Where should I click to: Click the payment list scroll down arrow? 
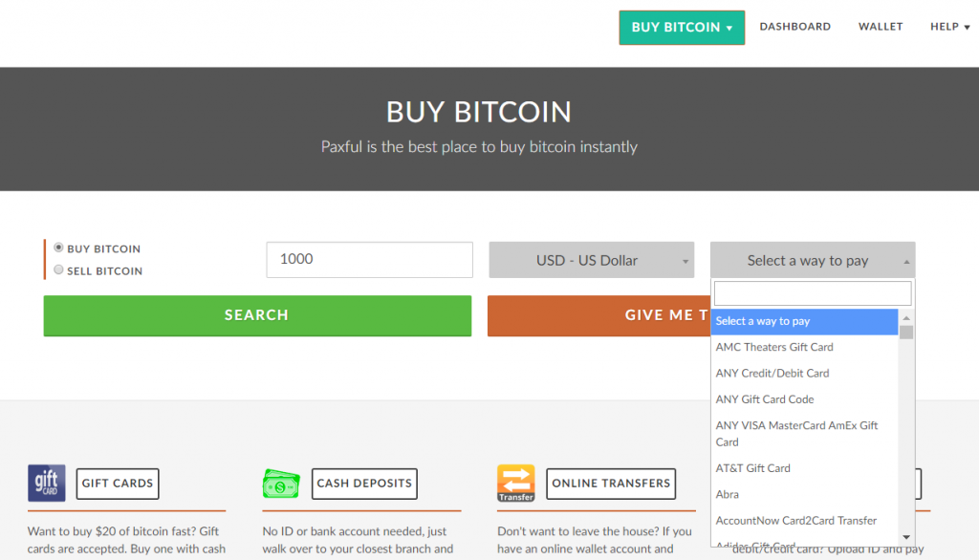906,537
